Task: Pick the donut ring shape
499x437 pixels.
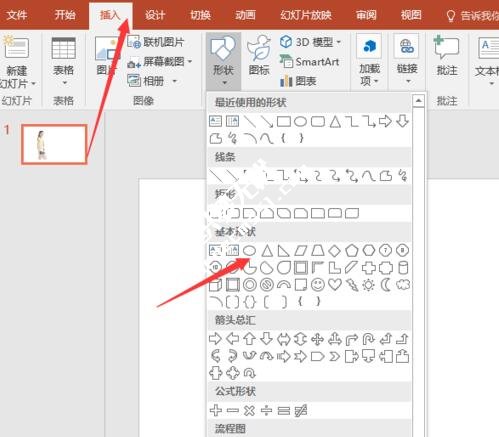Action: coord(250,285)
